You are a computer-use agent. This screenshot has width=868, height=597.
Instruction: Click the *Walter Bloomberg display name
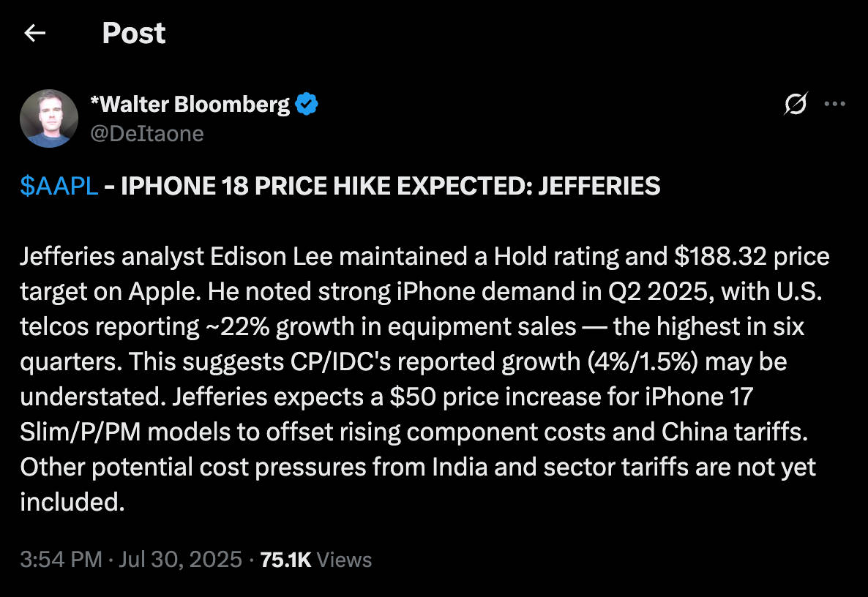[x=189, y=105]
